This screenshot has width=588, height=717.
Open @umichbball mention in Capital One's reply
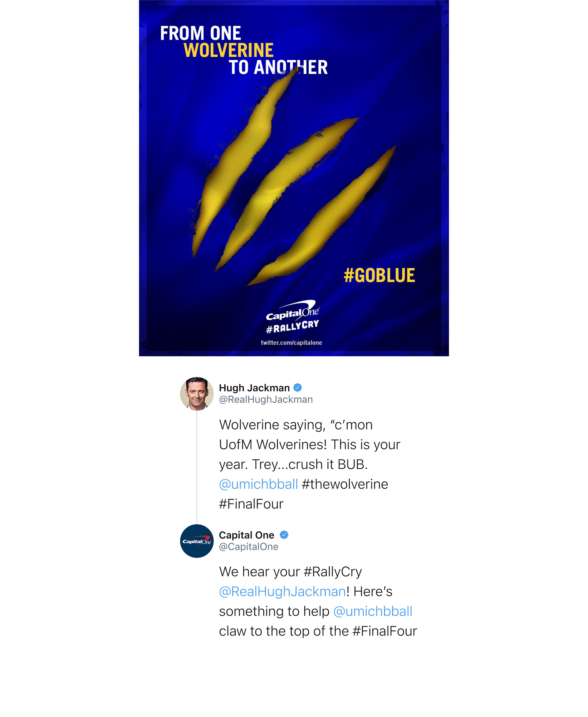click(373, 611)
